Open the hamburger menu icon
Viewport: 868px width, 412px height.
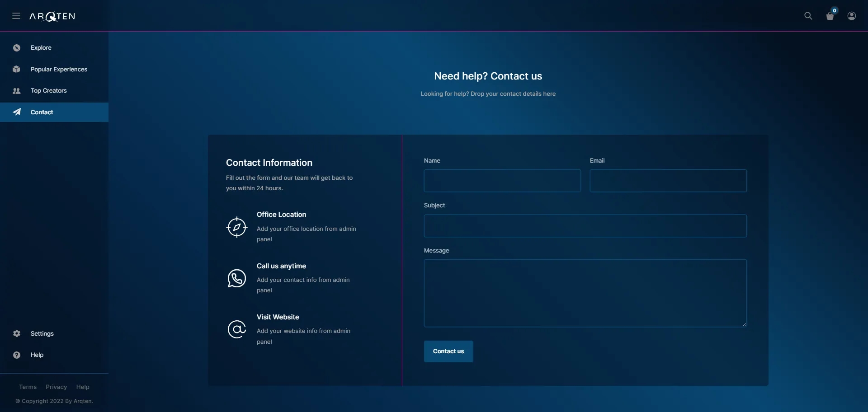16,16
